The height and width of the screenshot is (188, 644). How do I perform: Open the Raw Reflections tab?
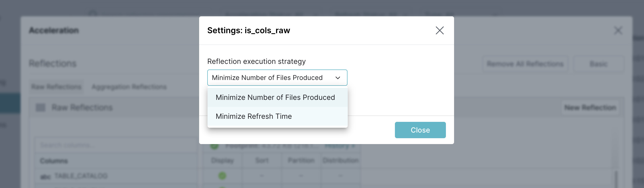click(56, 87)
